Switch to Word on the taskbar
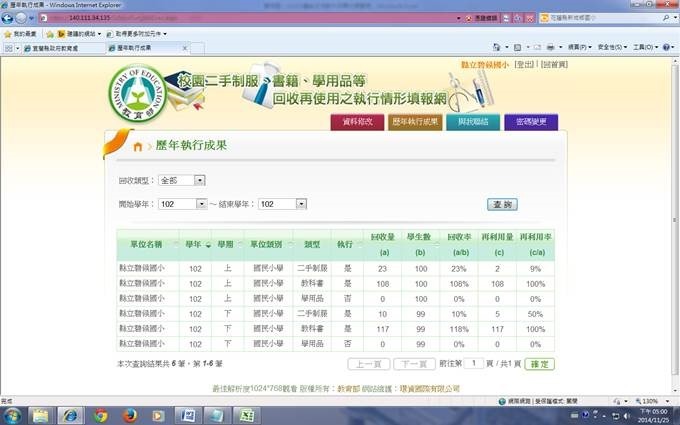Image resolution: width=680 pixels, height=425 pixels. coord(188,415)
